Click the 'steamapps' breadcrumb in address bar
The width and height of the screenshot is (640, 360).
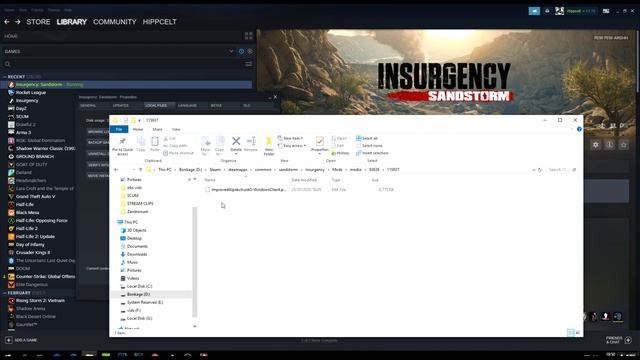pyautogui.click(x=238, y=170)
